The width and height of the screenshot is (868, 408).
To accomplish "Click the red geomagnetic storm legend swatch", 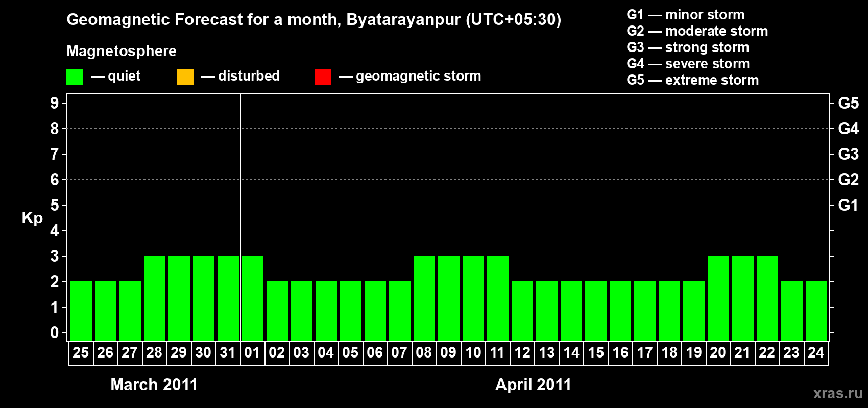I will (323, 77).
